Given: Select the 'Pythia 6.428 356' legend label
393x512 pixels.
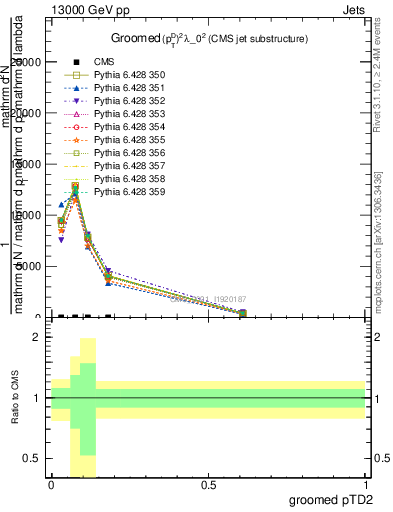Looking at the screenshot, I should (130, 153).
